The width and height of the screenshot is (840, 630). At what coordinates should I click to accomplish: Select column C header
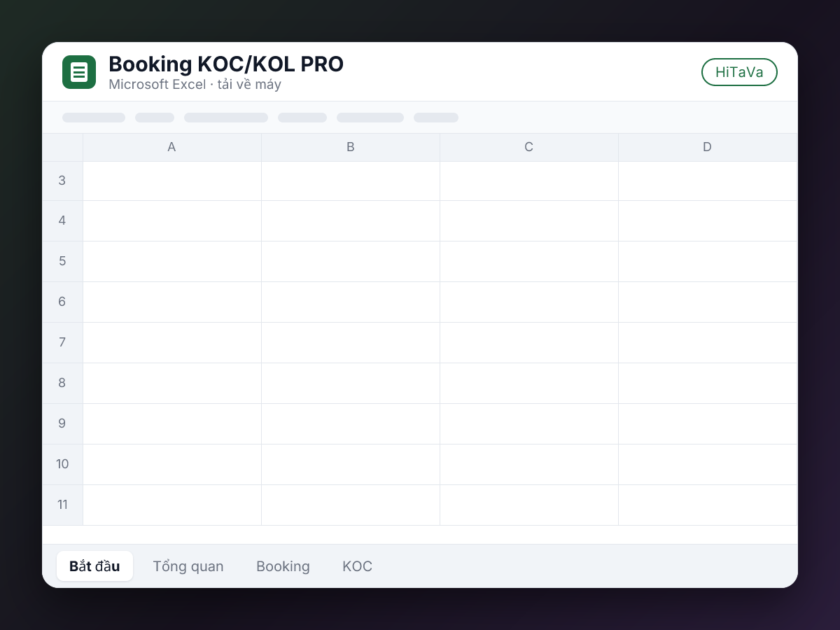(529, 147)
